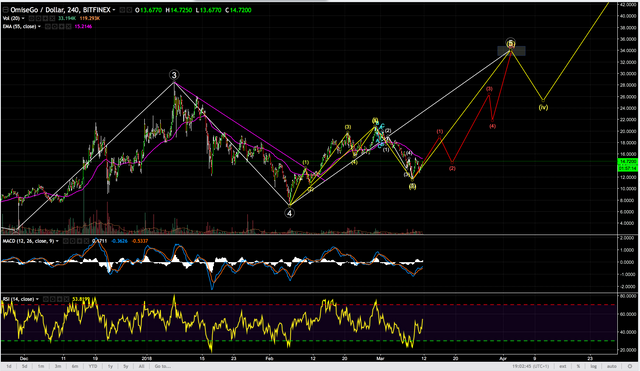Image resolution: width=640 pixels, height=371 pixels.
Task: Open the Vol (20) format settings icon
Action: 38,18
